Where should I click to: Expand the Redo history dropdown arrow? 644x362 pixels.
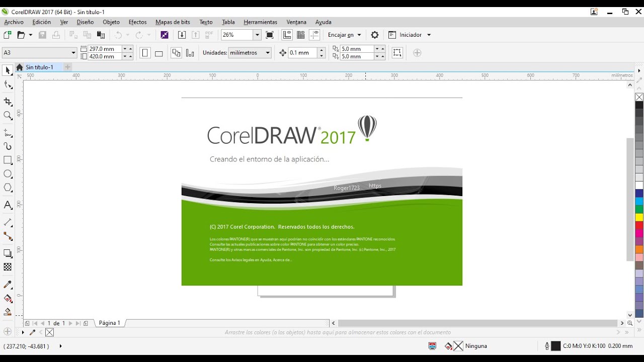[x=148, y=35]
